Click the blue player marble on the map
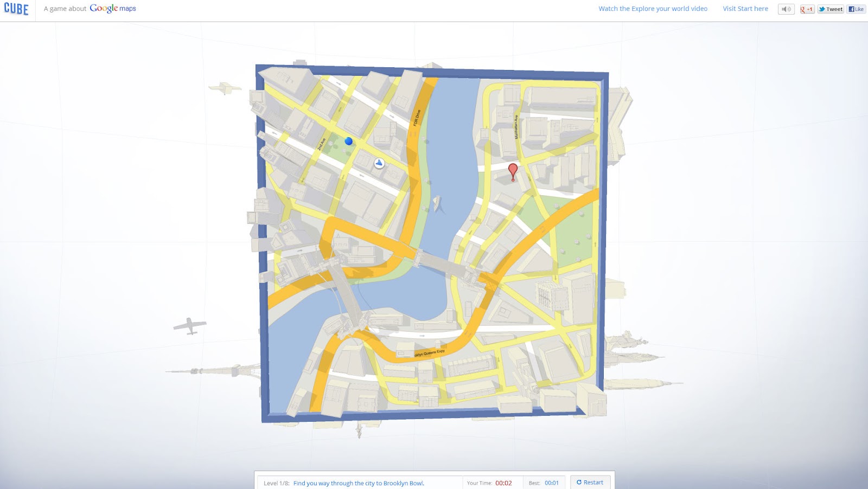868x489 pixels. point(348,140)
